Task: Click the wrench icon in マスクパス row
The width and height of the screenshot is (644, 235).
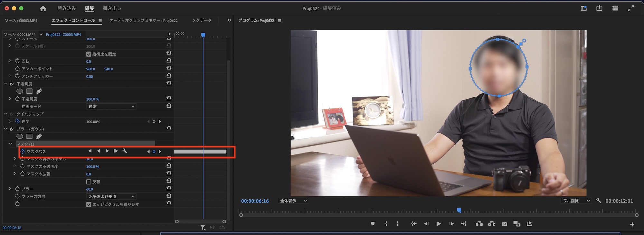Action: [x=125, y=151]
